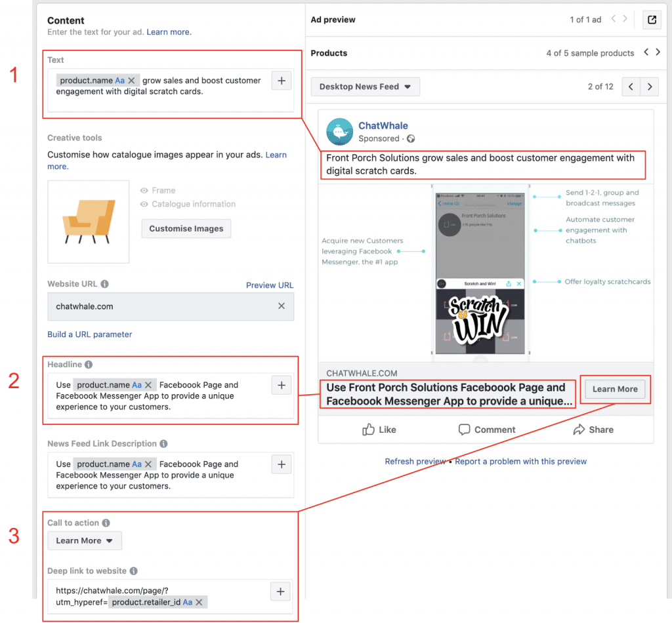Open Build a URL parameter link
The width and height of the screenshot is (672, 623).
coord(89,334)
